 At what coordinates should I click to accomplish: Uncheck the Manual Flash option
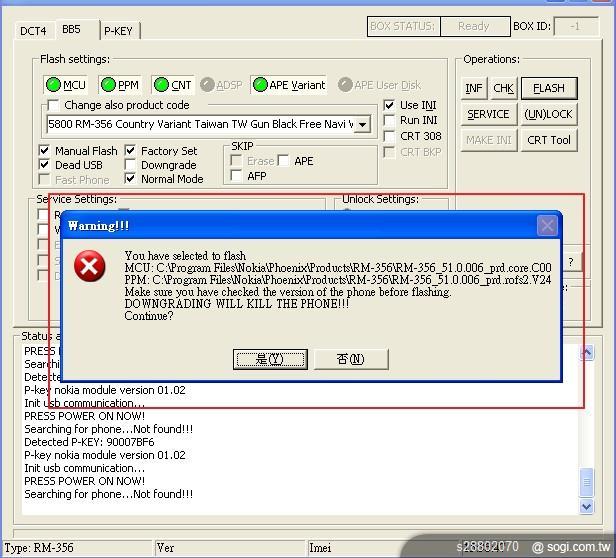(x=45, y=151)
